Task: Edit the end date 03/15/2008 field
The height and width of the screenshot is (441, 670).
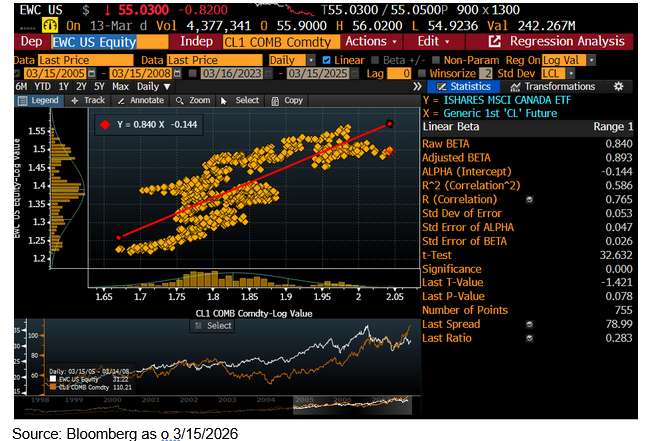Action: 141,74
